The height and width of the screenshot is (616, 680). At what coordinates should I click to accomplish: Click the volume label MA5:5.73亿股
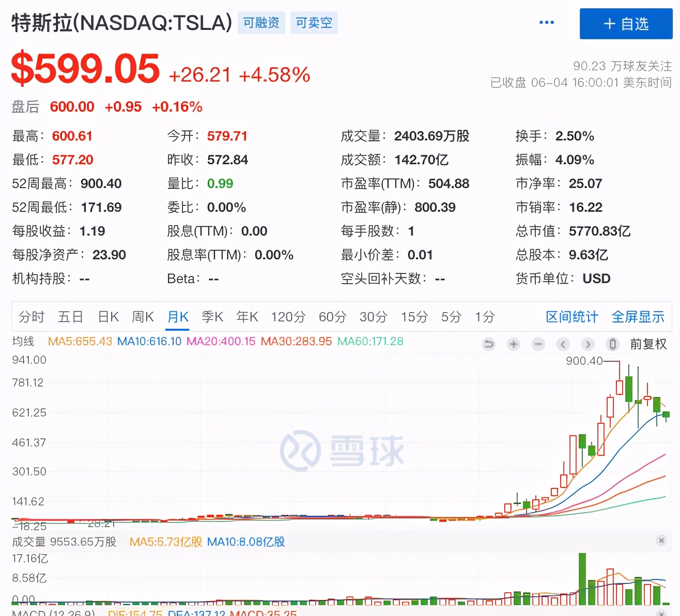coord(165,542)
